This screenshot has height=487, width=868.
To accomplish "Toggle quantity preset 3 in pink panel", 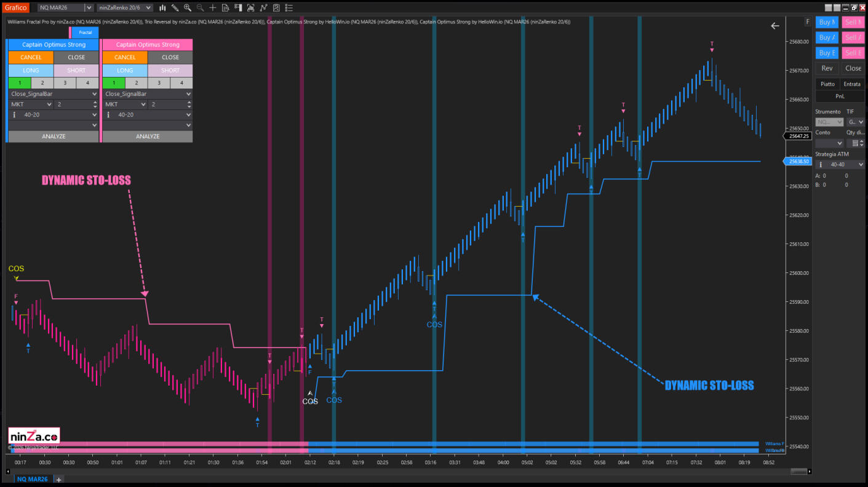I will click(159, 83).
